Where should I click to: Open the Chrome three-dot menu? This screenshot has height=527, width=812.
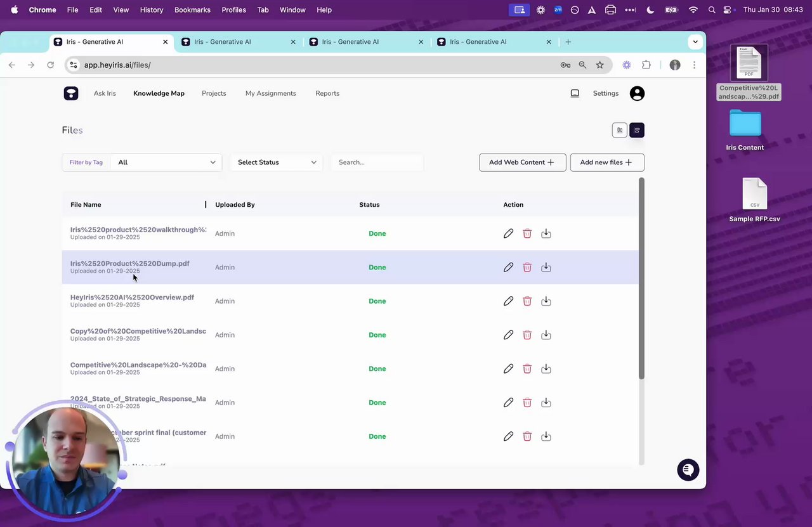pos(694,65)
